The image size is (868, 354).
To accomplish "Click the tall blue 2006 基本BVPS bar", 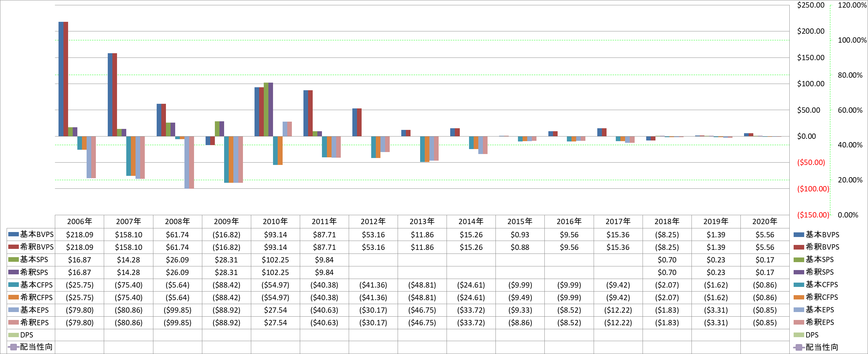I will [x=61, y=79].
